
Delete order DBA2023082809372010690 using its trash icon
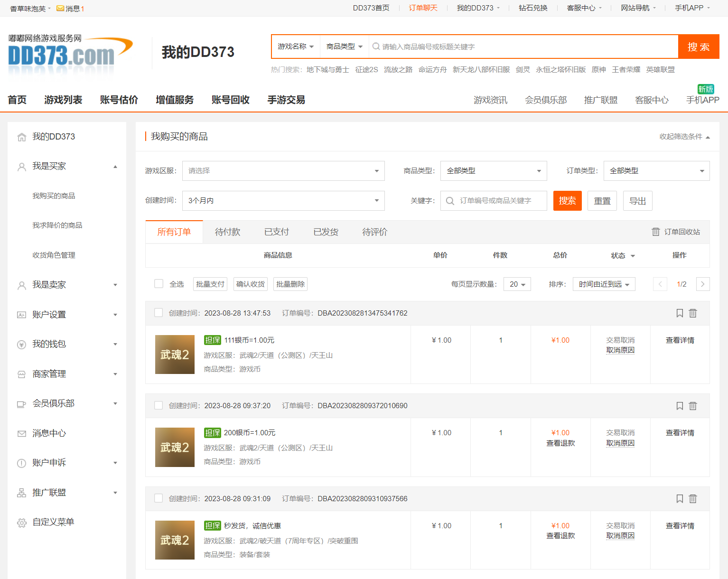[693, 406]
